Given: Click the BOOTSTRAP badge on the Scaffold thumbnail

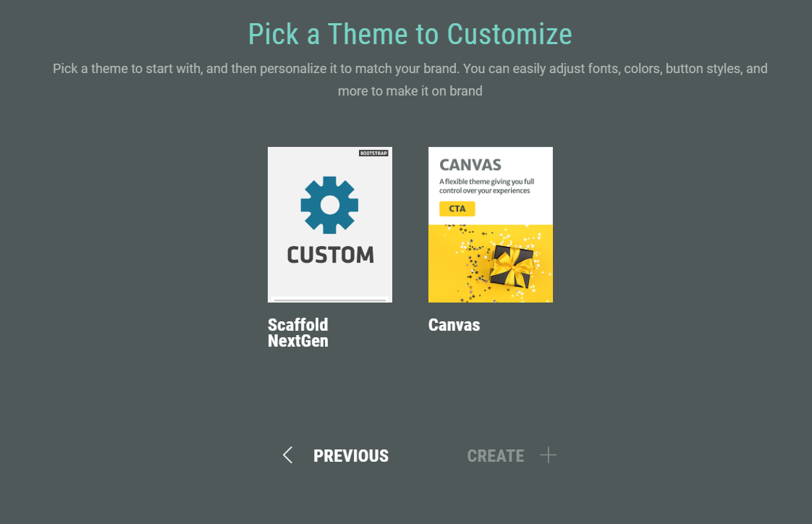Looking at the screenshot, I should point(374,153).
